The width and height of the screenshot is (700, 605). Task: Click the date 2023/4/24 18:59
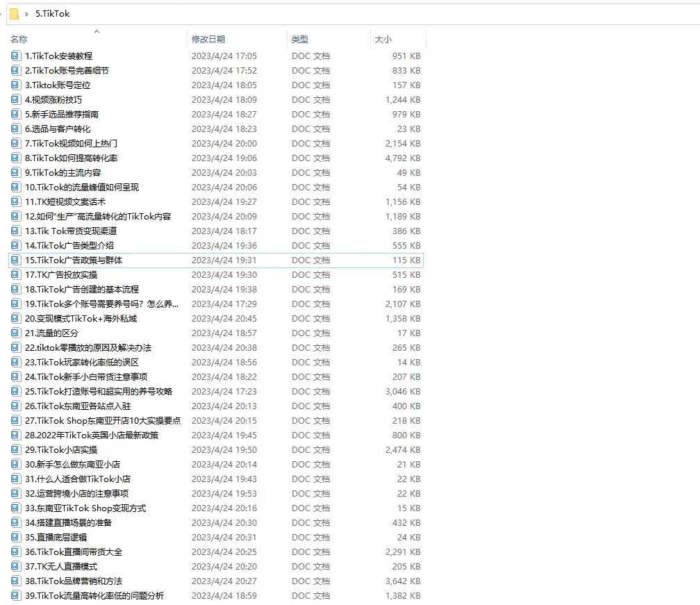click(224, 596)
